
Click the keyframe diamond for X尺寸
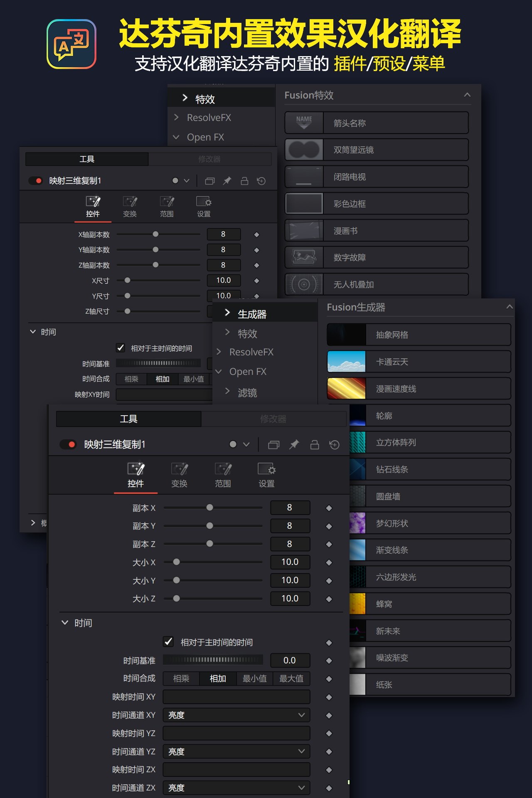(256, 281)
